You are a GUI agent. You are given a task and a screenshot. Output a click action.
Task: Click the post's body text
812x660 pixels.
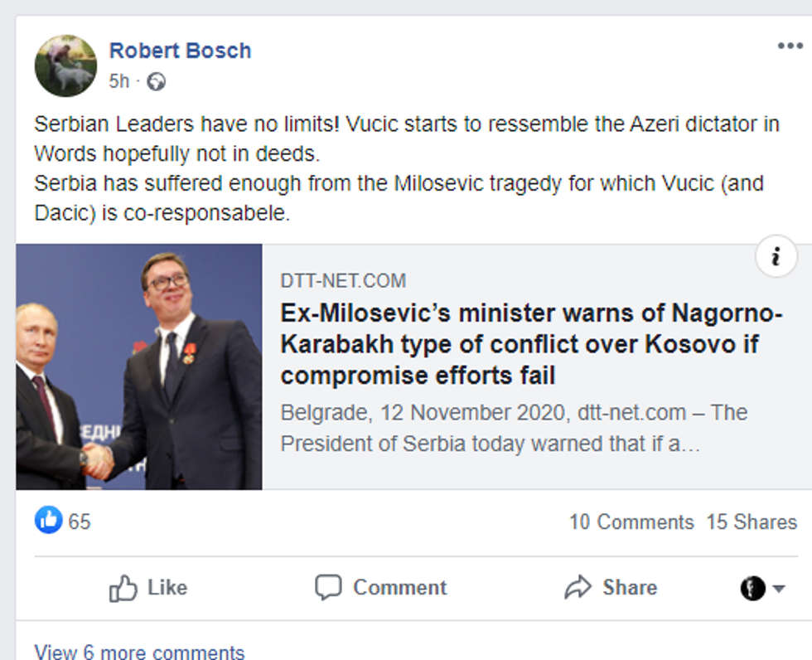(x=406, y=168)
